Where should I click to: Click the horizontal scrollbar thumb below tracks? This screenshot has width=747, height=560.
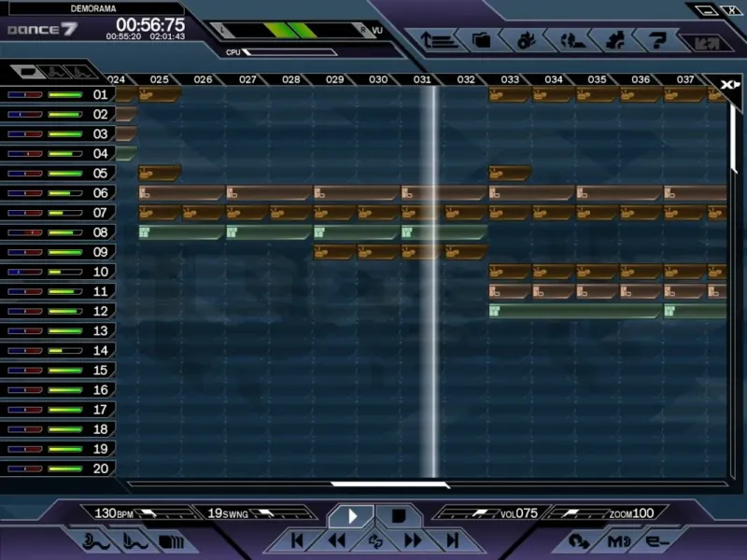pos(389,484)
